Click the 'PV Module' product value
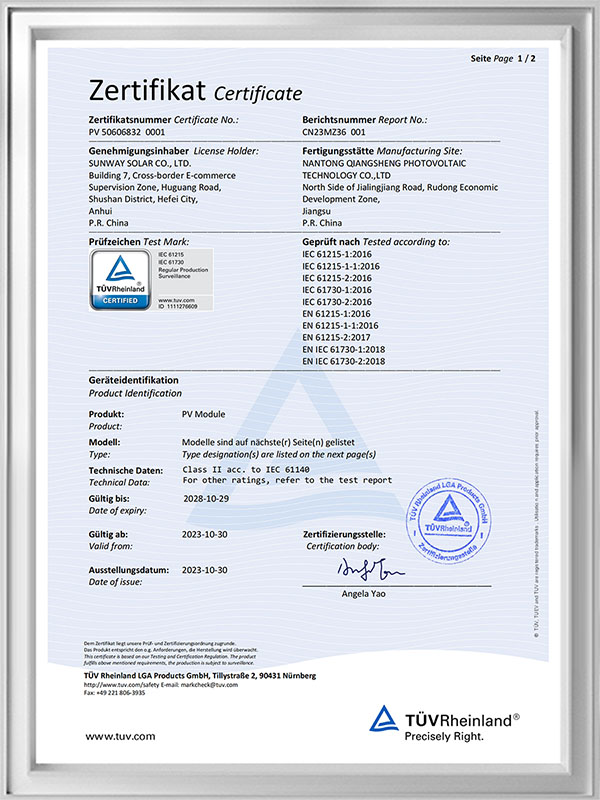Viewport: 600px width, 800px height. coord(205,414)
